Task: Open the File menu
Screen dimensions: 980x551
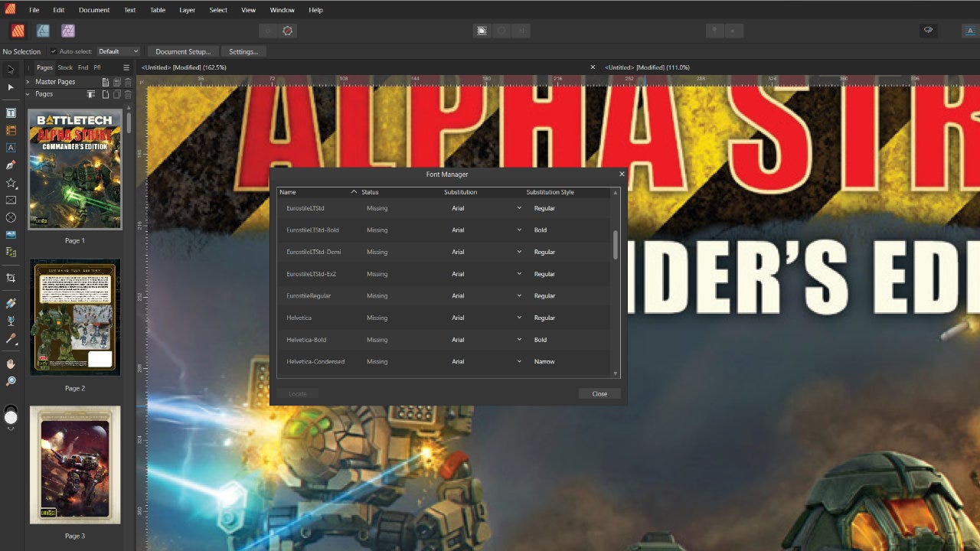Action: pyautogui.click(x=34, y=10)
